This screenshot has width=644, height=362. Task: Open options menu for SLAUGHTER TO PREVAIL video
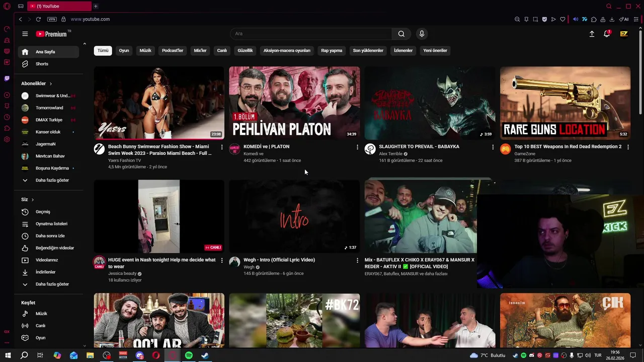point(493,147)
